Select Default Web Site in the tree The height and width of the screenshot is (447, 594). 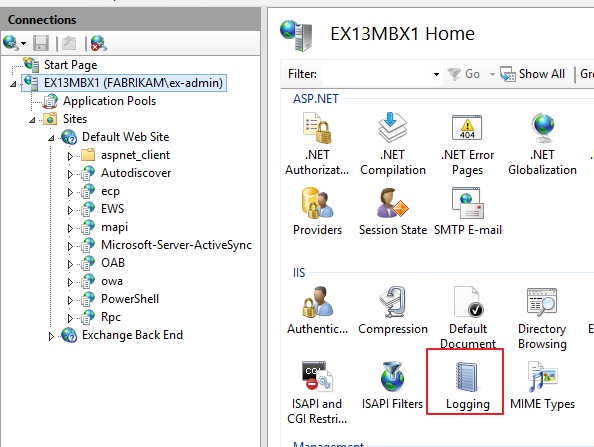click(x=125, y=137)
